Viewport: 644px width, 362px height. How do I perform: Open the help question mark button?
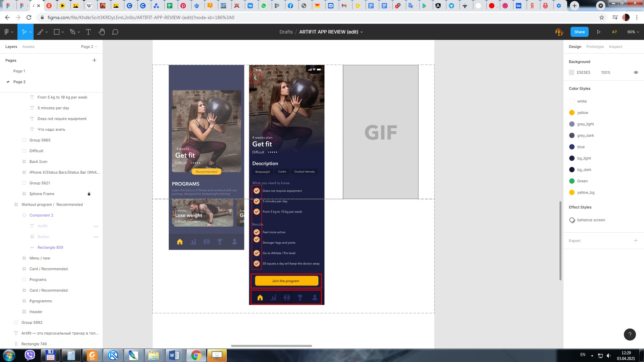click(630, 334)
